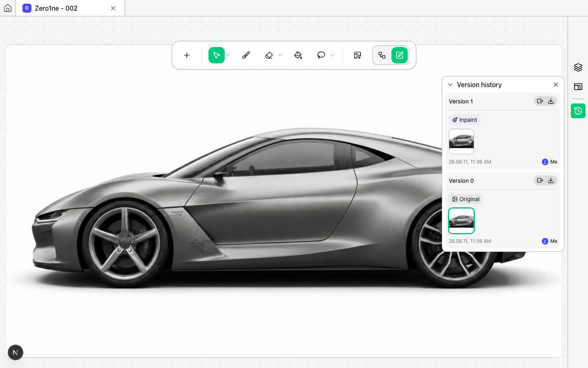Viewport: 588px width, 368px height.
Task: Switch to the green edit mode toggle
Action: pyautogui.click(x=400, y=55)
